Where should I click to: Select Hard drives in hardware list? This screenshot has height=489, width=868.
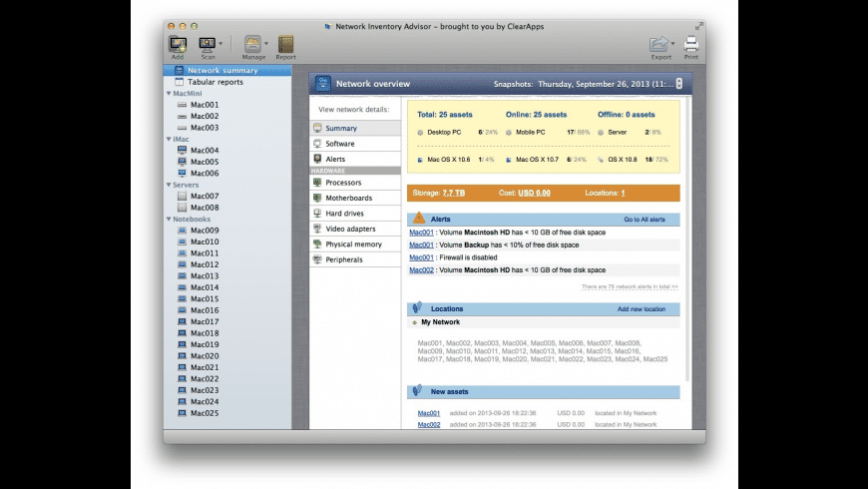pyautogui.click(x=342, y=214)
